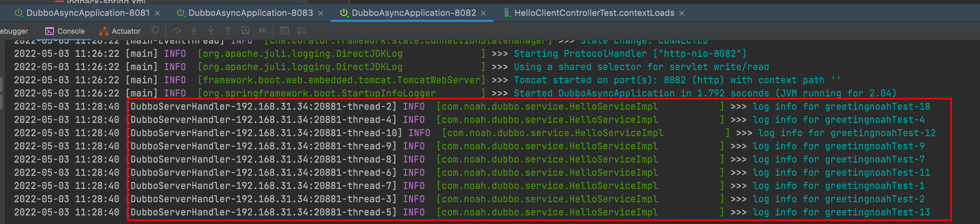Click the Step Over curved arrow icon

click(177, 30)
